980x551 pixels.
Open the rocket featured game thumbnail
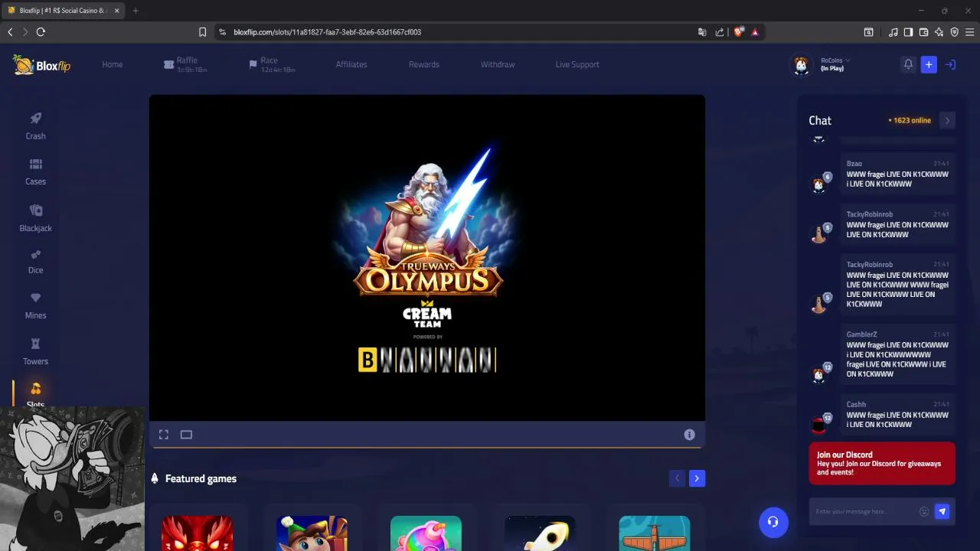click(x=540, y=533)
